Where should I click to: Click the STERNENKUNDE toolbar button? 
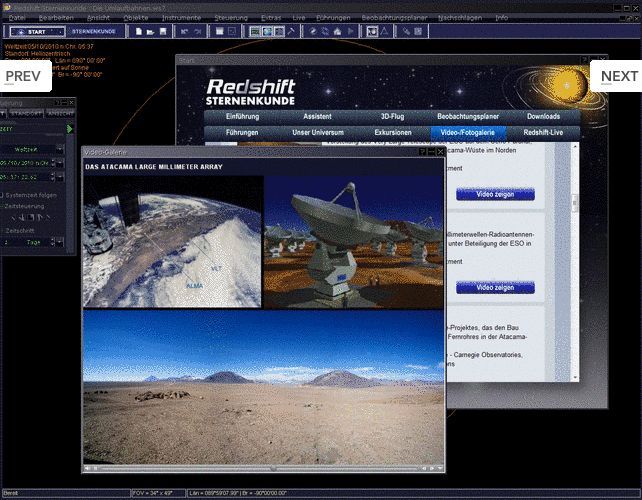94,32
